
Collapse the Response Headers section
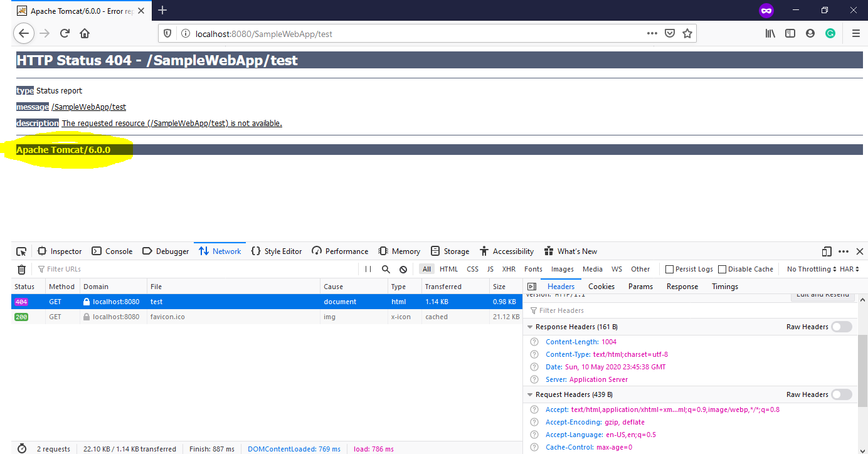tap(531, 327)
